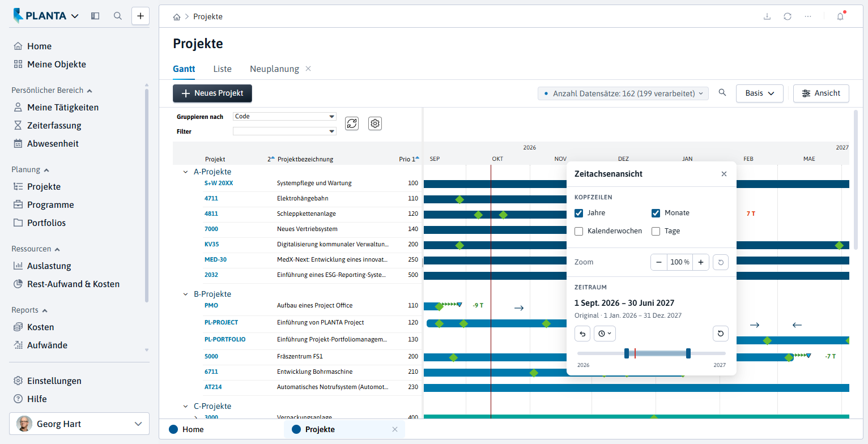This screenshot has height=444, width=868.
Task: Collapse the A-Projekte group
Action: [185, 172]
